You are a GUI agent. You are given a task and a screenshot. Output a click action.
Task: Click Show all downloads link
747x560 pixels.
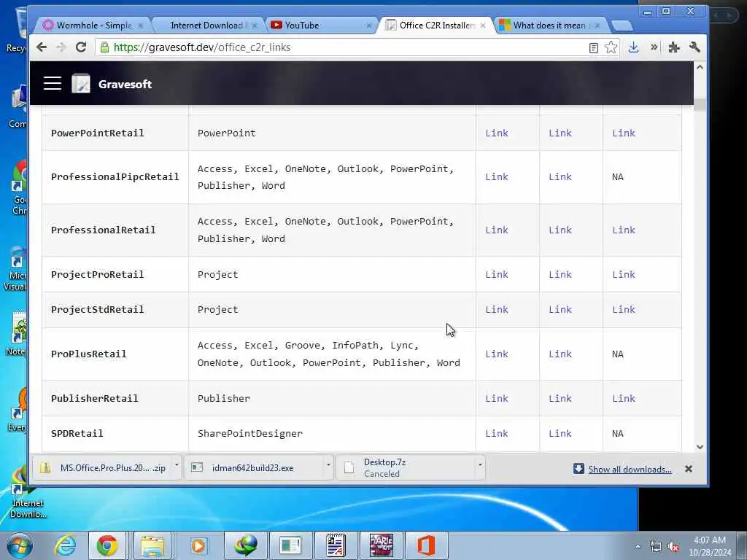coord(630,470)
